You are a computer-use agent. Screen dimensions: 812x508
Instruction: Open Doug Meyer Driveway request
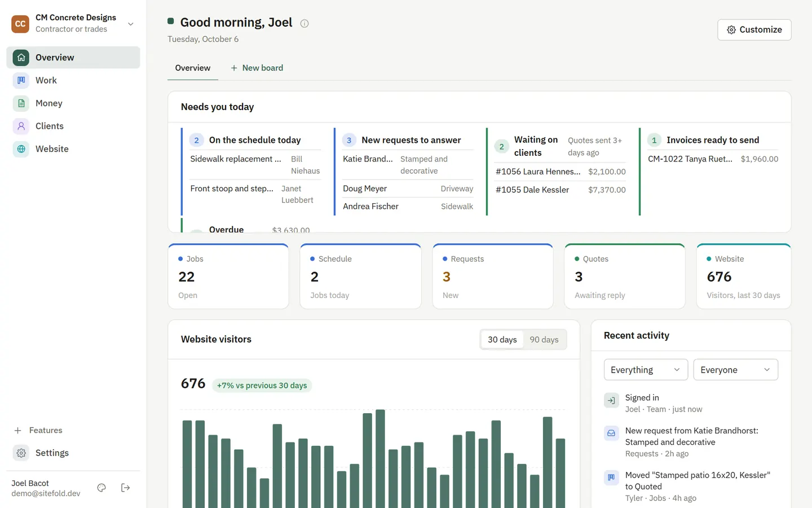pos(408,189)
